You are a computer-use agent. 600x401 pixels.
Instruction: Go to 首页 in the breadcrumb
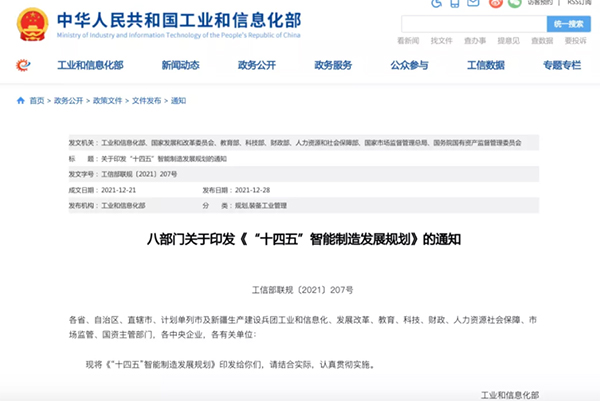[x=37, y=101]
